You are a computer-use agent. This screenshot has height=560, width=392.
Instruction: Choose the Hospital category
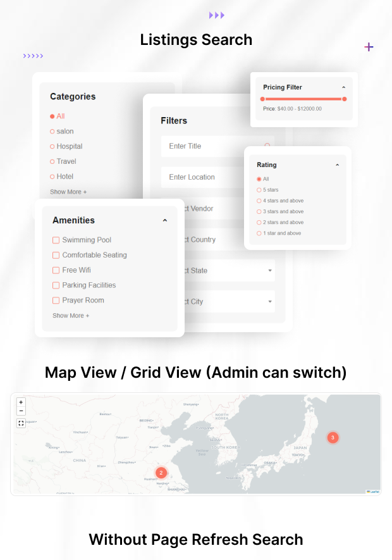[52, 146]
